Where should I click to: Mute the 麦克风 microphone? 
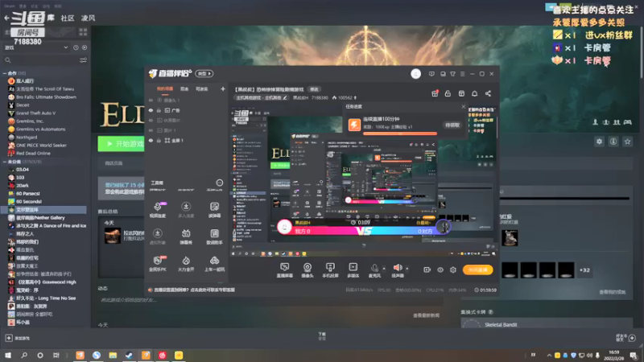374,270
